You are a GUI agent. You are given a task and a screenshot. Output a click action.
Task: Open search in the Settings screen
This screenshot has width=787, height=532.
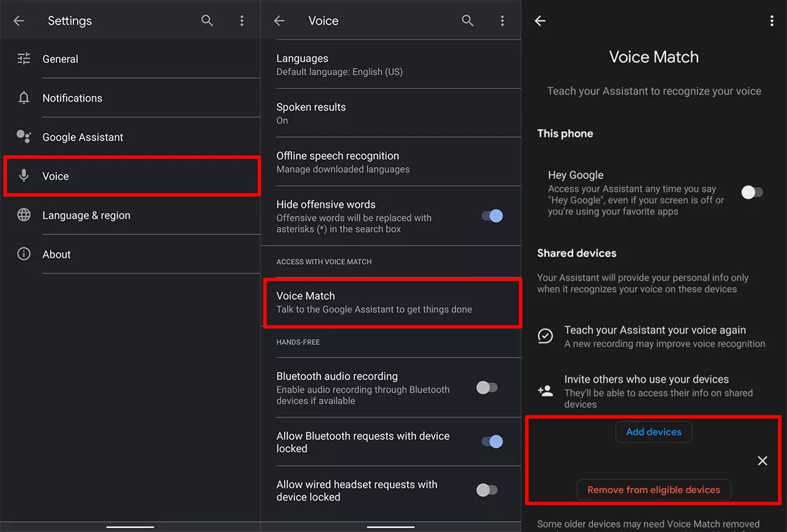pyautogui.click(x=207, y=21)
